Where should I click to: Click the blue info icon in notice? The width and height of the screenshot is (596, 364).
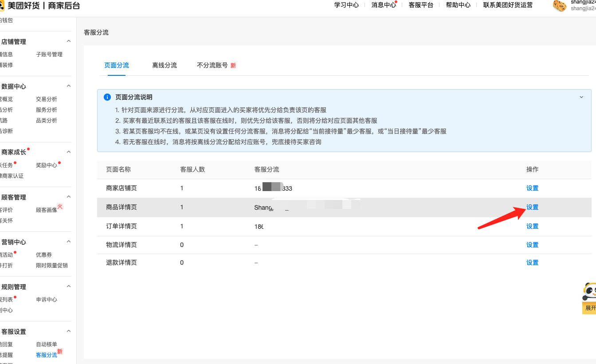tap(107, 97)
